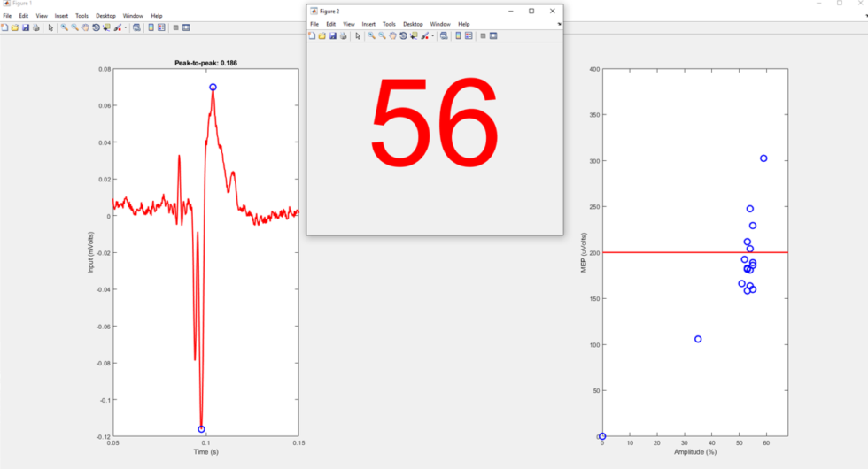
Task: Select Zoom Out tool in Figure 2 toolbar
Action: 382,36
